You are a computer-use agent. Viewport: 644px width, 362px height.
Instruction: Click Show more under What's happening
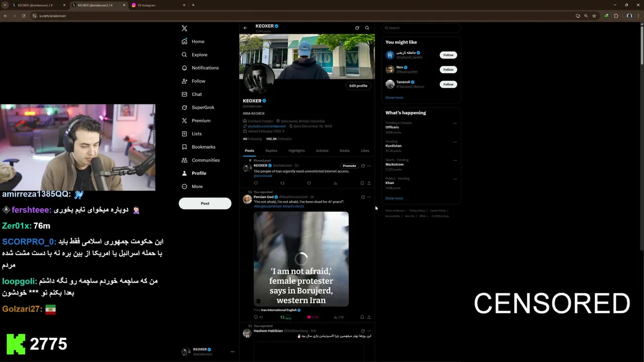(394, 198)
